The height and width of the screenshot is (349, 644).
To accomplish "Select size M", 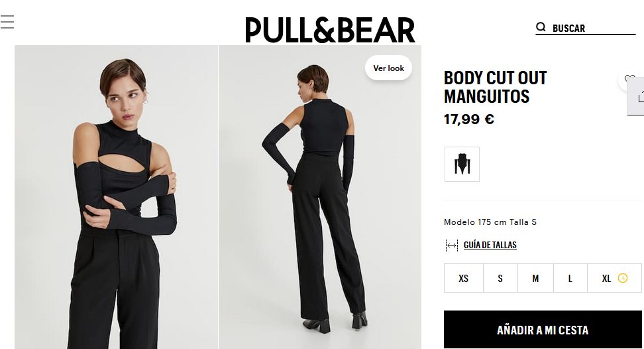I will [x=535, y=278].
